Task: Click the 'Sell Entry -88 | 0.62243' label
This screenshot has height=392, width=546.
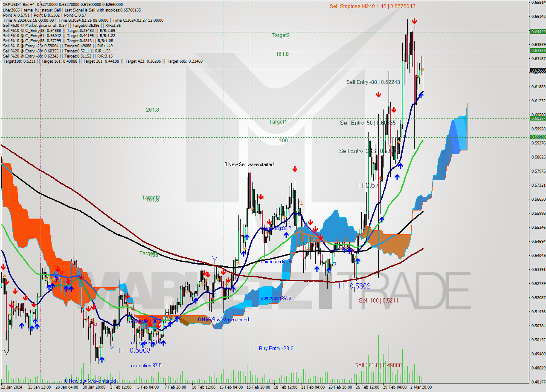Action: tap(373, 82)
